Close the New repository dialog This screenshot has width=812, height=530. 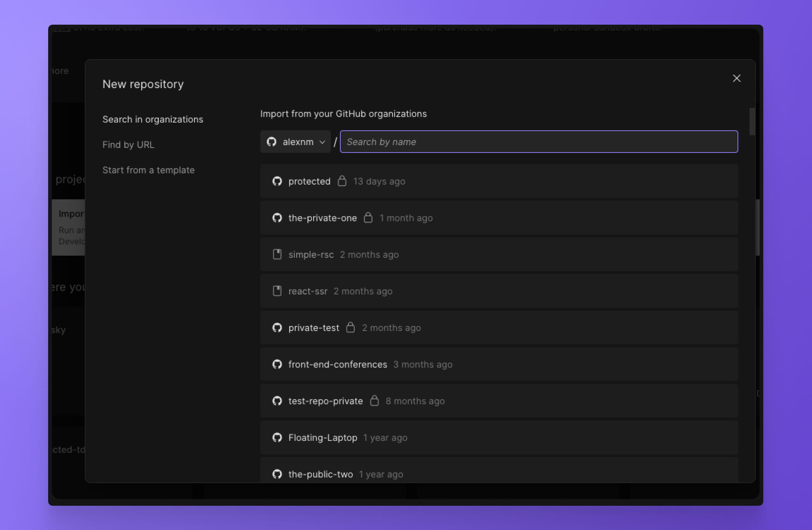736,78
